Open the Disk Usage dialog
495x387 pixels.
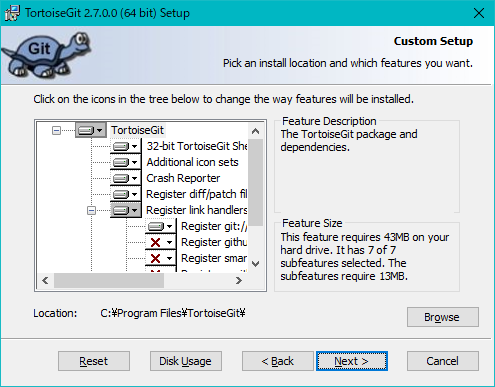[x=186, y=361]
